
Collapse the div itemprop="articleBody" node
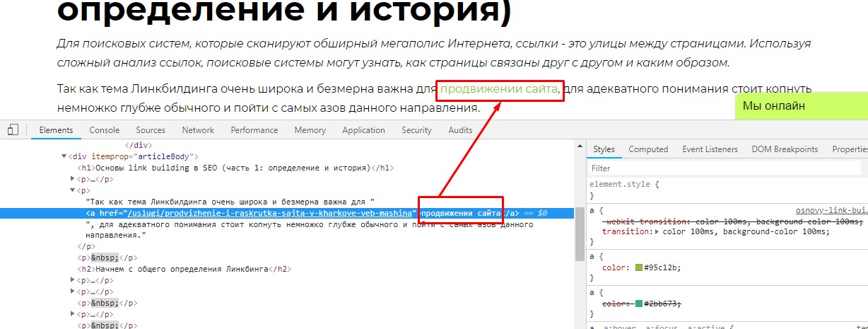tap(64, 156)
